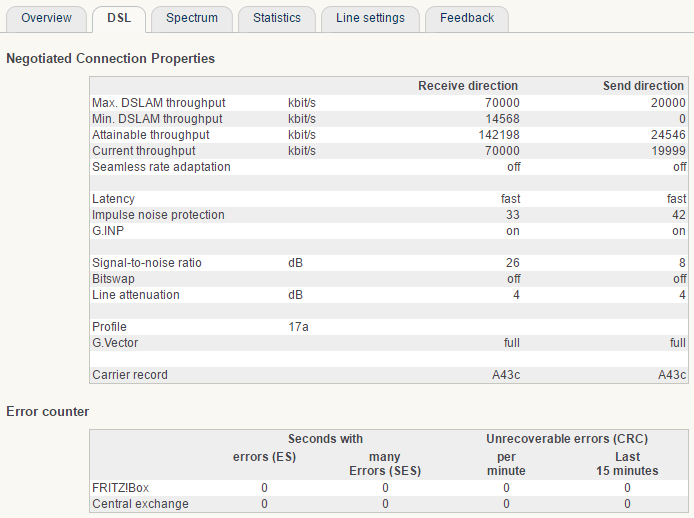
Task: Click the Send direction column header
Action: tap(643, 86)
